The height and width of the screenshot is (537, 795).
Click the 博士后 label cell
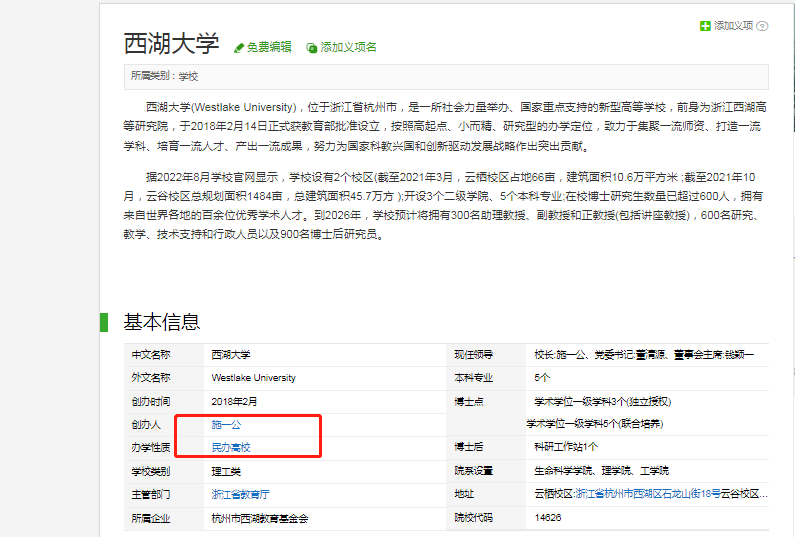(486, 447)
